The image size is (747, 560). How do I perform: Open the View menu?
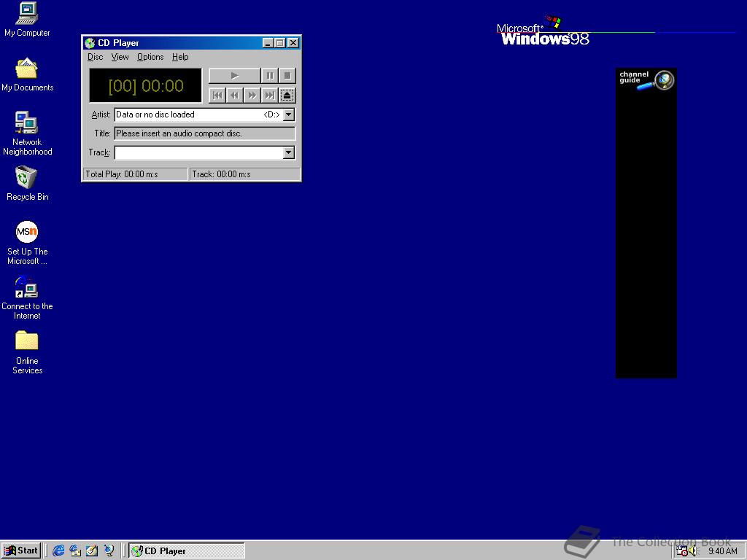(x=120, y=57)
